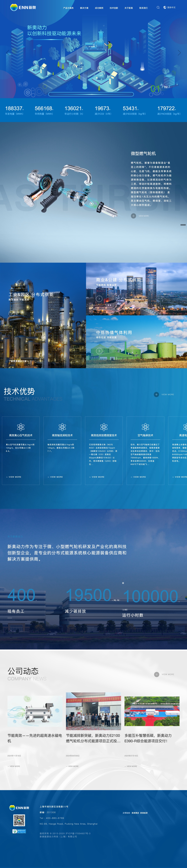Click the ENN 新奥 logo in the header

(x=23, y=7)
